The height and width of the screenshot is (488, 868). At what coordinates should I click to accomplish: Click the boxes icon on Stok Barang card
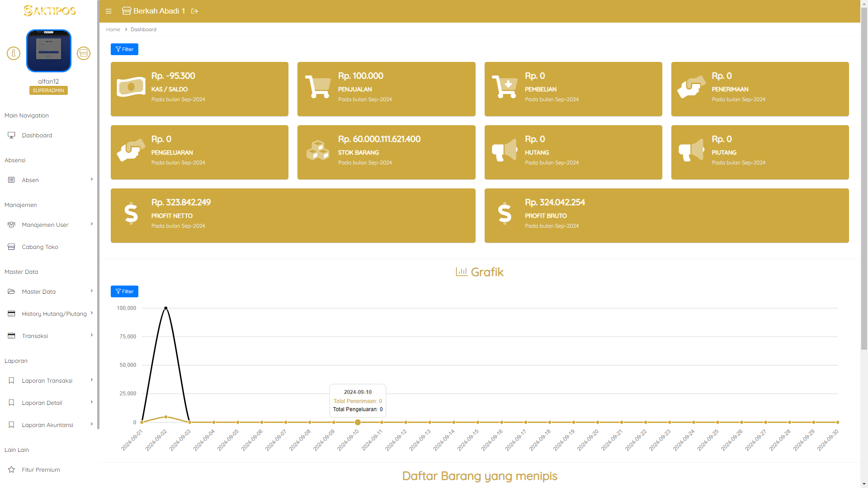tap(318, 150)
